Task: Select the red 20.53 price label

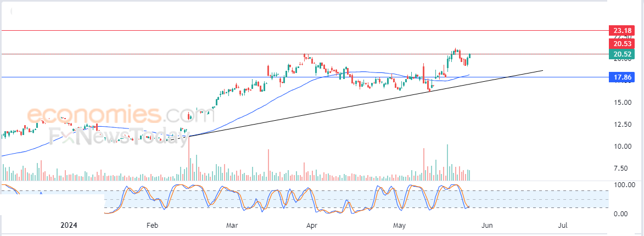Action: pos(622,43)
